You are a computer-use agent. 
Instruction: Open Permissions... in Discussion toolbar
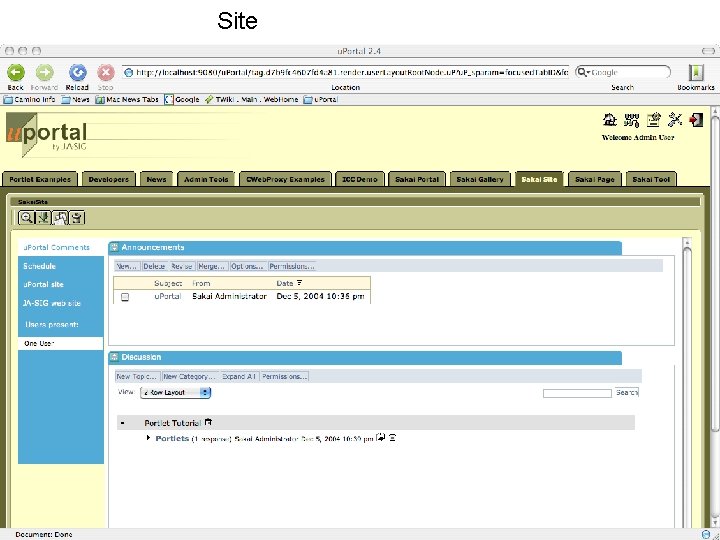(x=284, y=377)
